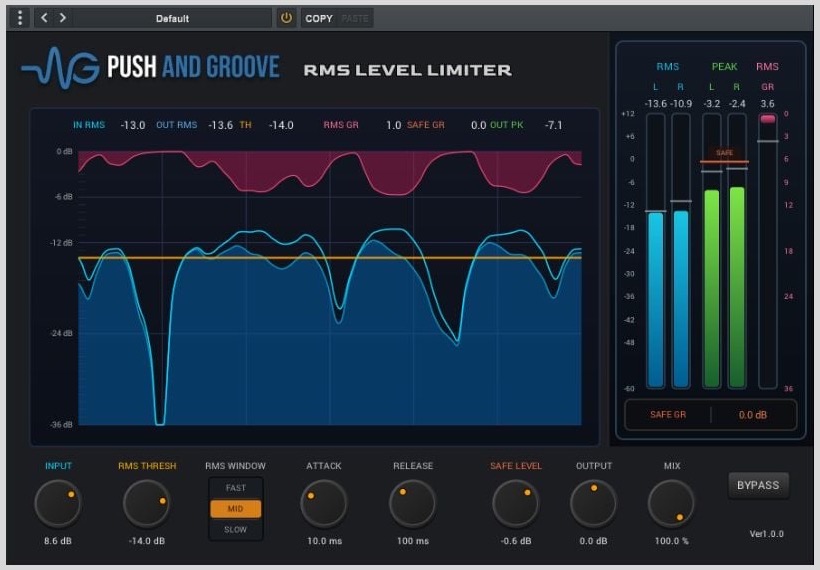Go to previous preset arrow
820x570 pixels.
pyautogui.click(x=44, y=18)
